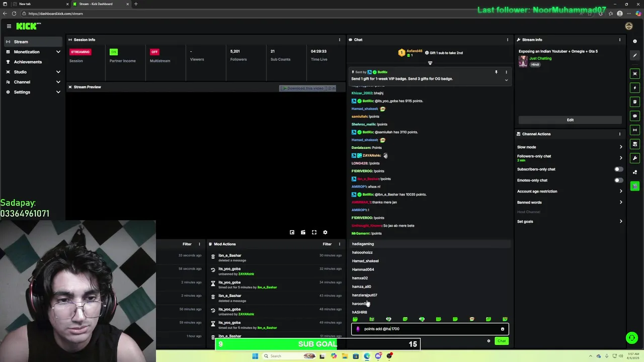Open Account age restriction settings
Viewport: 644px width, 362px height.
pyautogui.click(x=570, y=191)
